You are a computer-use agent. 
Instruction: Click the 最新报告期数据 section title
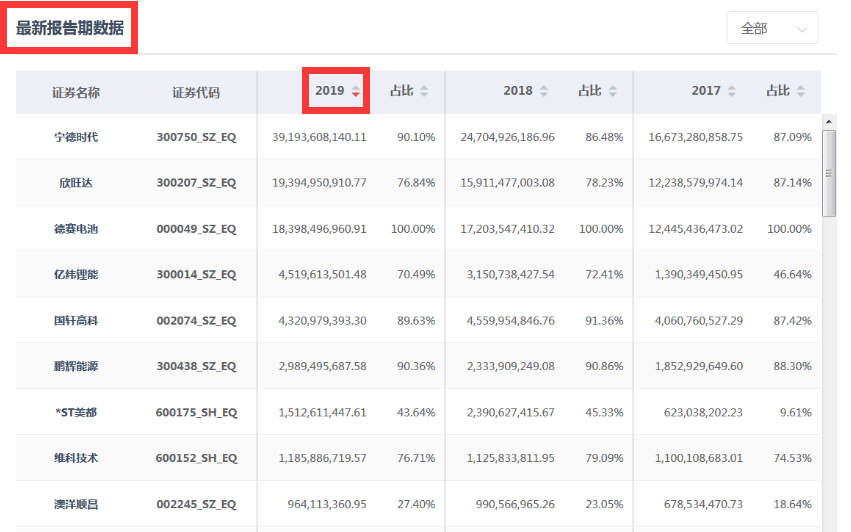pyautogui.click(x=70, y=28)
